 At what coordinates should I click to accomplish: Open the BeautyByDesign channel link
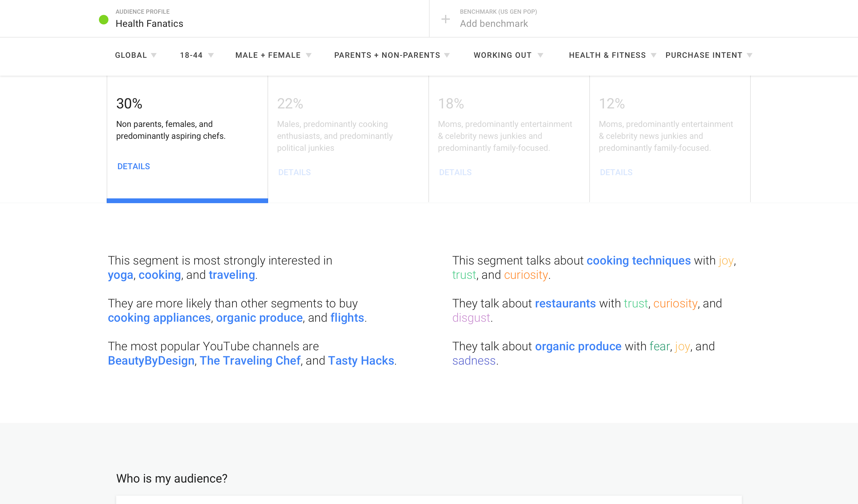pyautogui.click(x=151, y=361)
